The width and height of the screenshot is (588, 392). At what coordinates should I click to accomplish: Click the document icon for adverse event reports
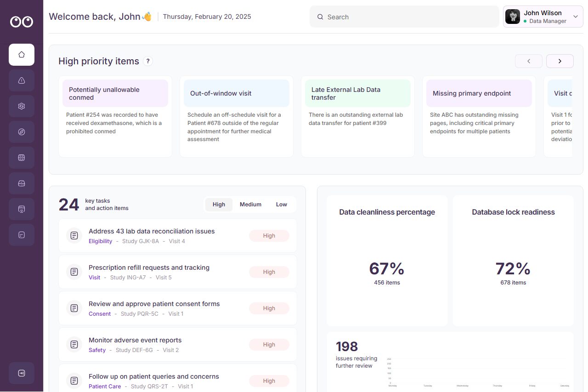click(74, 345)
